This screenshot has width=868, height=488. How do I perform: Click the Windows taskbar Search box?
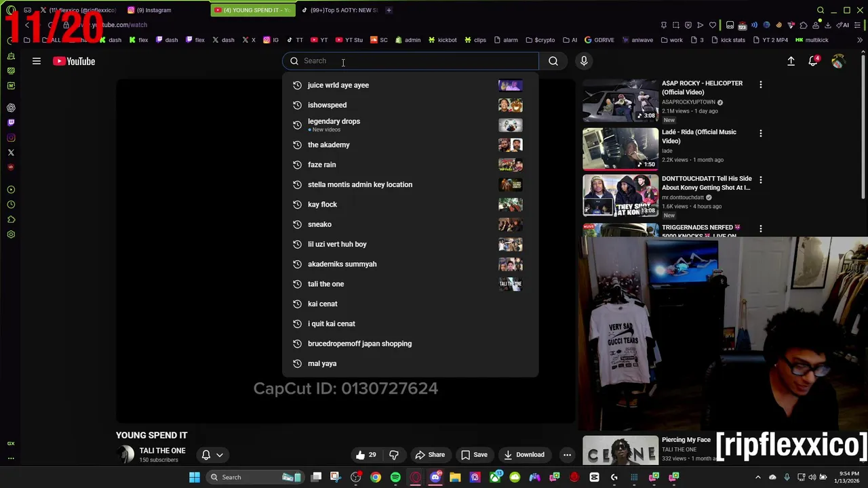click(x=254, y=477)
